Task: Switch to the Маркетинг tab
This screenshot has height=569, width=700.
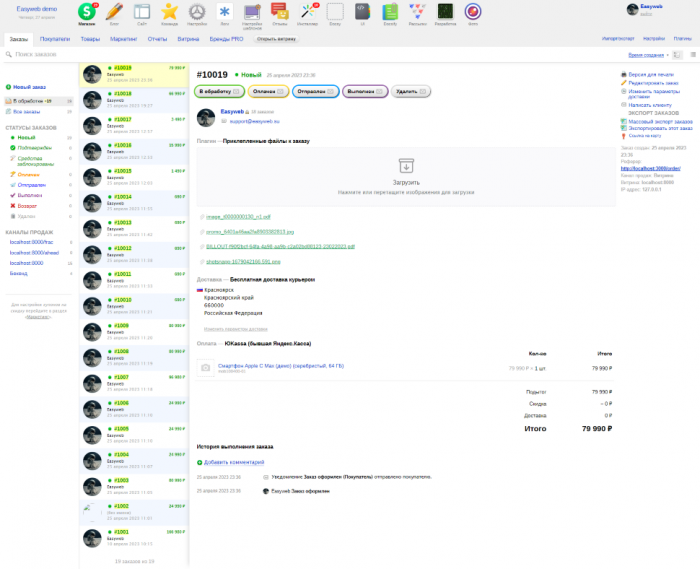Action: coord(124,39)
